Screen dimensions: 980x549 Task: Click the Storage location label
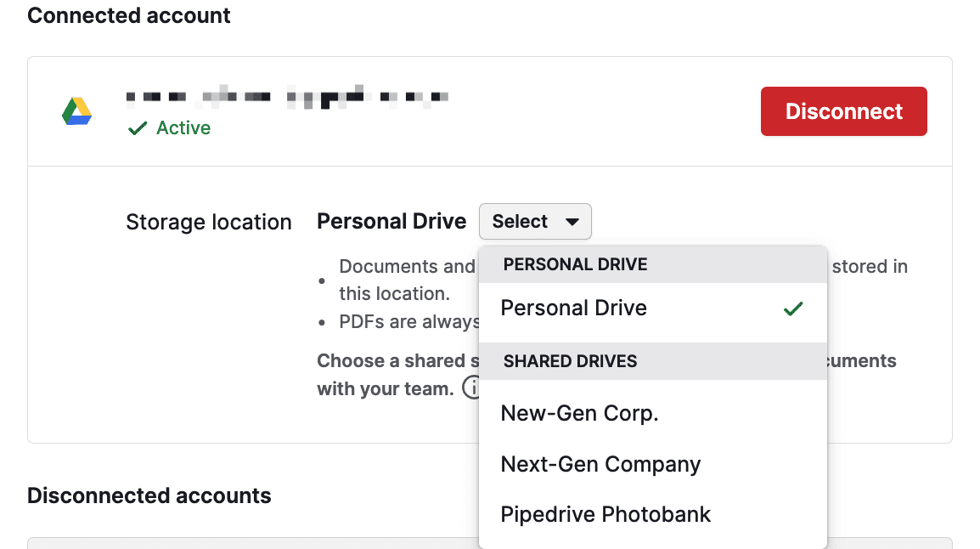(x=208, y=222)
